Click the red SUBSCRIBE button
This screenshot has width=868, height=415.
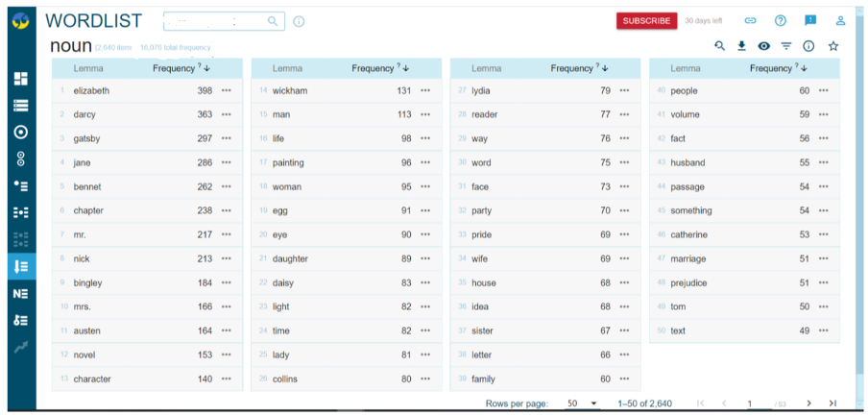pyautogui.click(x=646, y=20)
